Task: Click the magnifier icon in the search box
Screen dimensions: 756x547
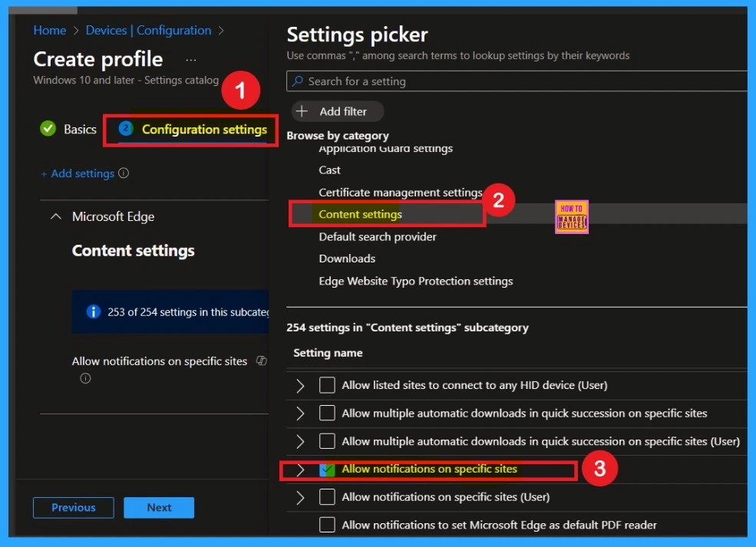Action: (x=298, y=81)
